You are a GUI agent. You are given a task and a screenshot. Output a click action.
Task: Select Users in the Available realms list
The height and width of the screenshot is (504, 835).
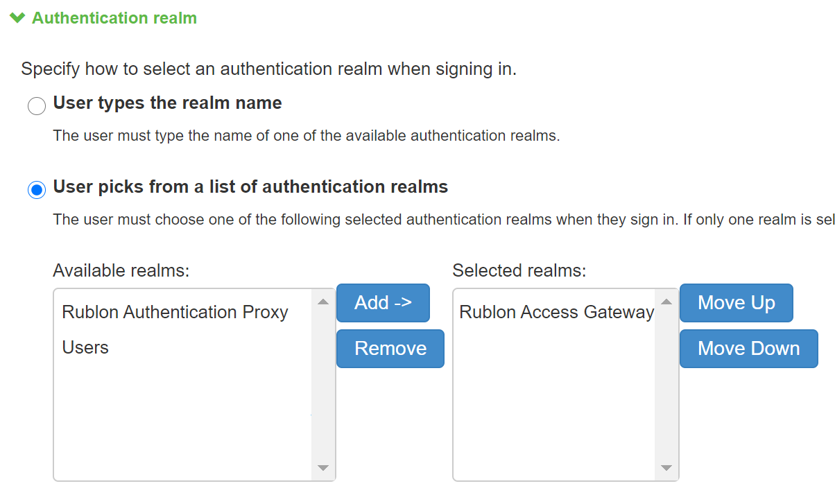pyautogui.click(x=85, y=347)
